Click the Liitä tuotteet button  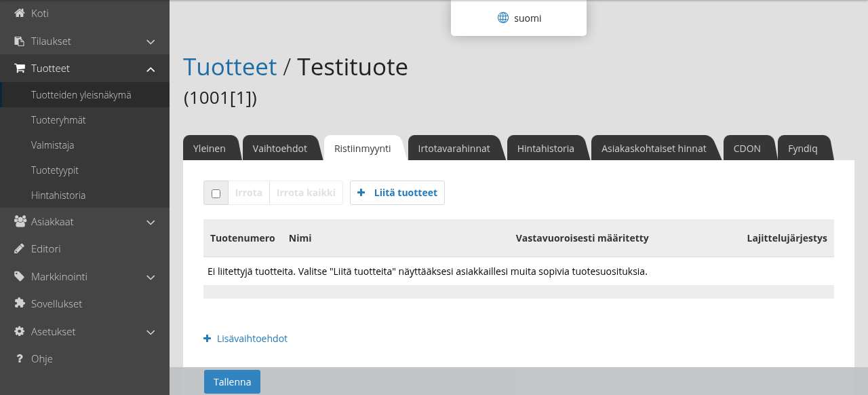(397, 193)
